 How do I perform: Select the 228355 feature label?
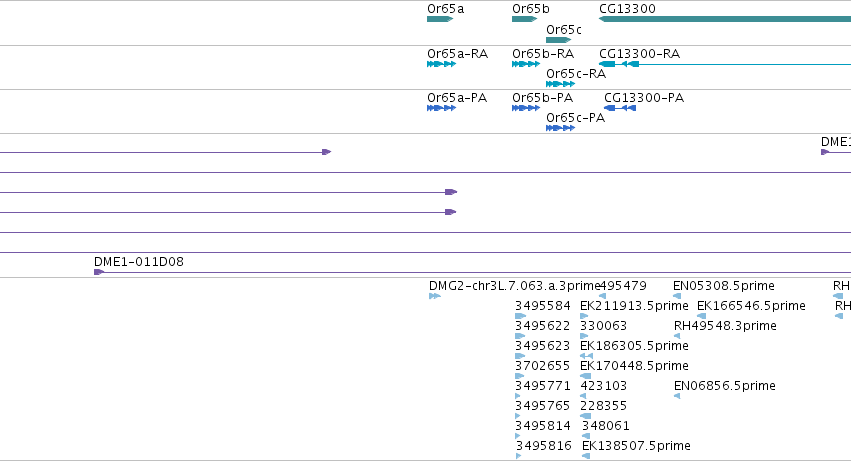604,406
